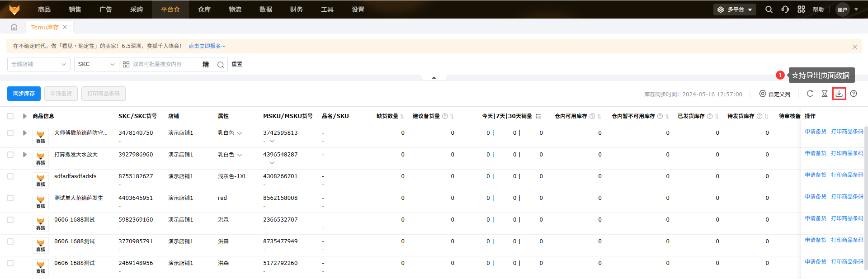The width and height of the screenshot is (868, 279).
Task: Open the 物流 menu in top navigation
Action: pos(235,9)
